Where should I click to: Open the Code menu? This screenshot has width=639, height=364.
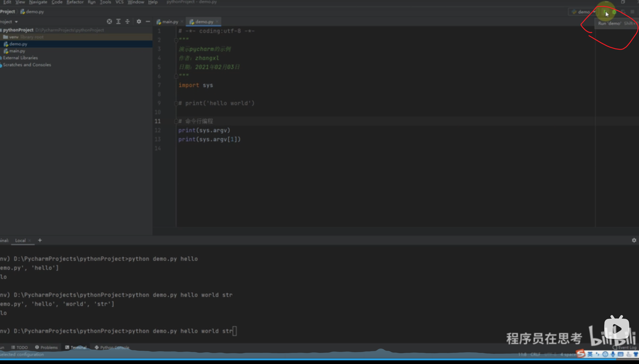(x=57, y=2)
